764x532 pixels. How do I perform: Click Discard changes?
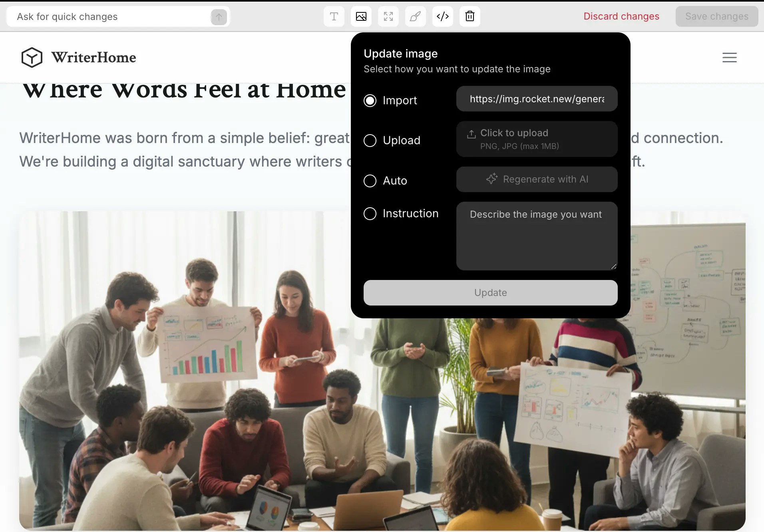[x=621, y=16]
